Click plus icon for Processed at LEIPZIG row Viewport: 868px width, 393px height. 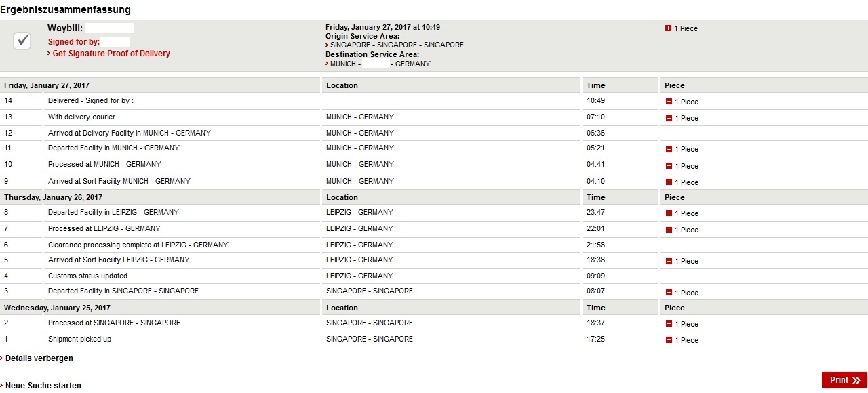coord(669,230)
